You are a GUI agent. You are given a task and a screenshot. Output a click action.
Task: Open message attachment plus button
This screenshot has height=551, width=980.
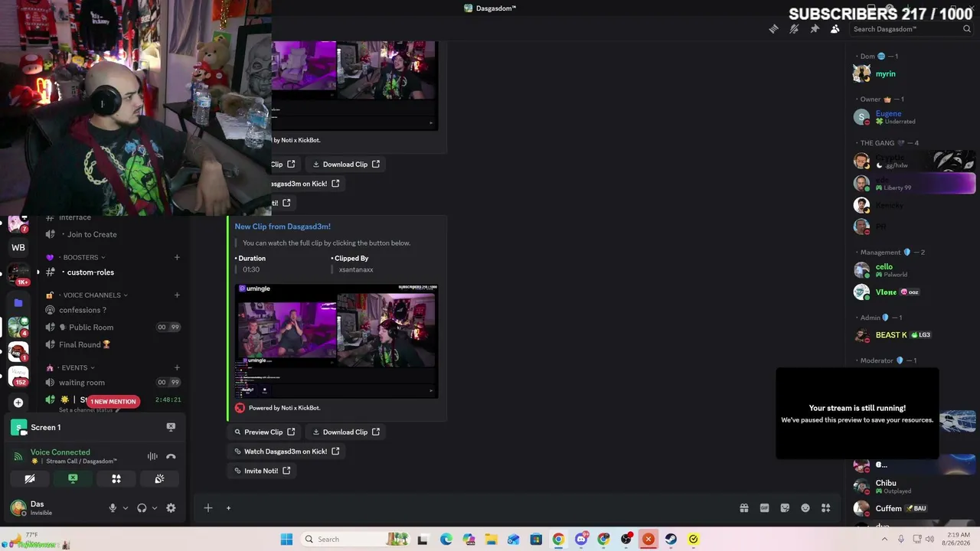tap(207, 508)
